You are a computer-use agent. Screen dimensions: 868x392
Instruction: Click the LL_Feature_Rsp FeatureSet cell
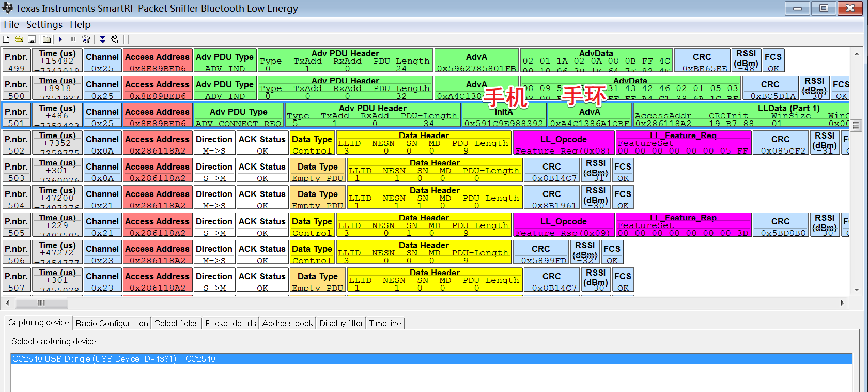(x=684, y=225)
